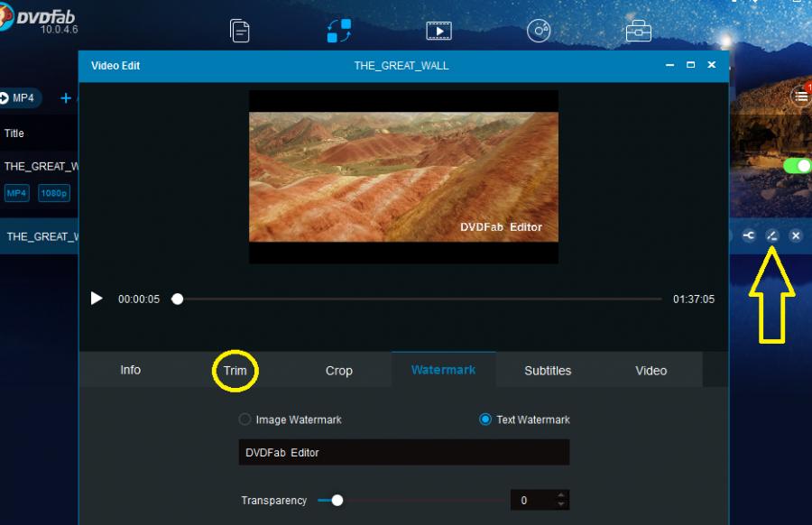812x525 pixels.
Task: Open the Utilities toolbox icon
Action: click(638, 31)
